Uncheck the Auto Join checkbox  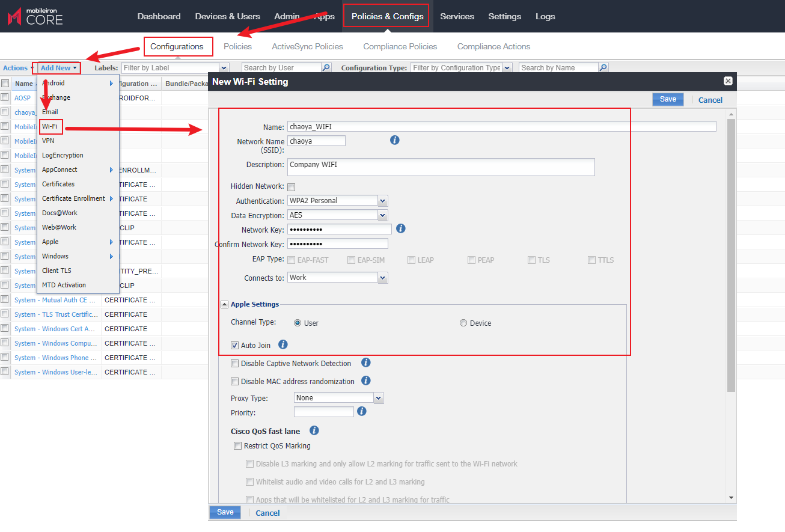235,345
